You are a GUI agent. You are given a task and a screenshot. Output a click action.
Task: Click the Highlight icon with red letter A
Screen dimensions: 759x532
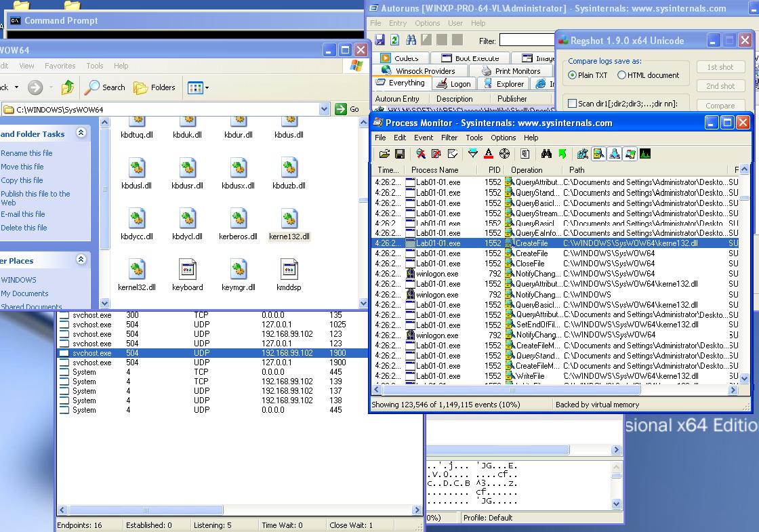tap(489, 155)
